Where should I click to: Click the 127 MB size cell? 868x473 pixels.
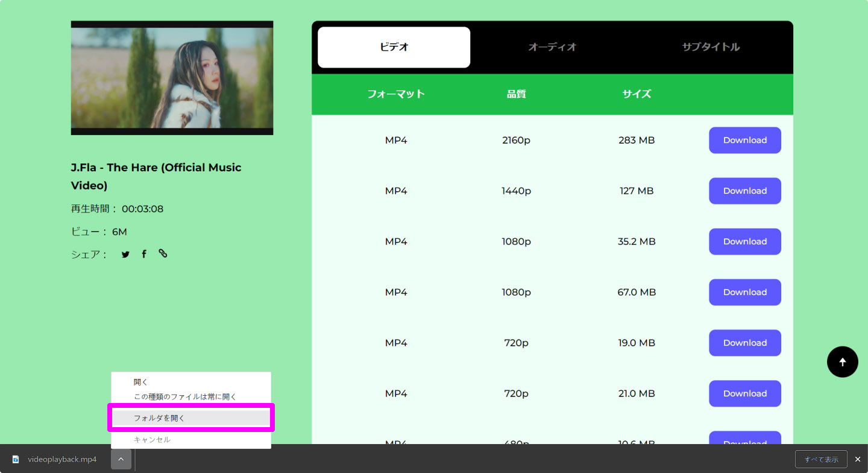pos(637,191)
